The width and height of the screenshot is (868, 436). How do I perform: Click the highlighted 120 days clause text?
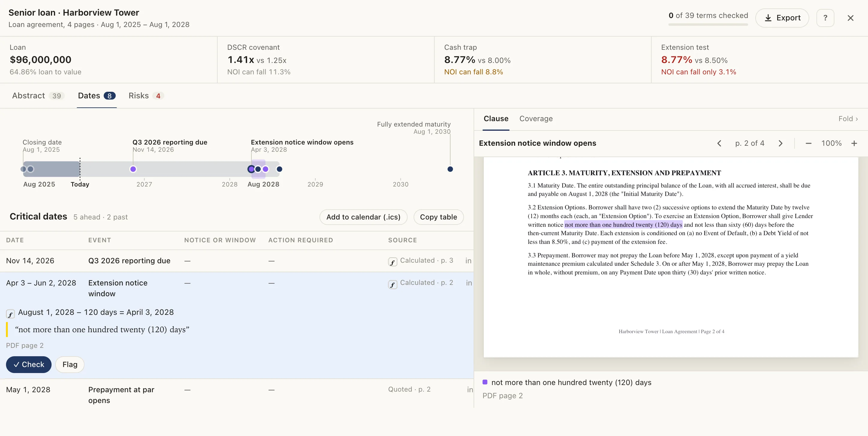click(623, 225)
